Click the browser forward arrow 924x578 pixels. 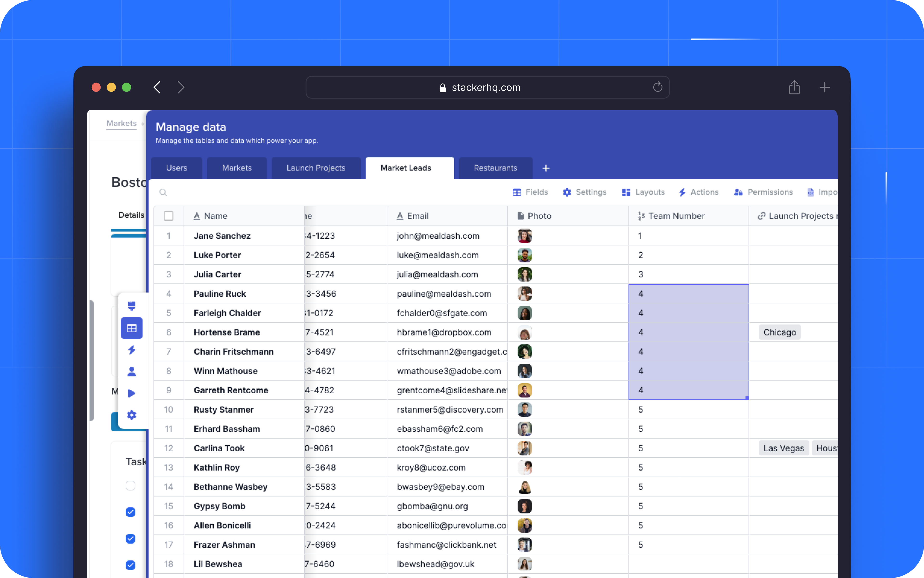point(181,87)
